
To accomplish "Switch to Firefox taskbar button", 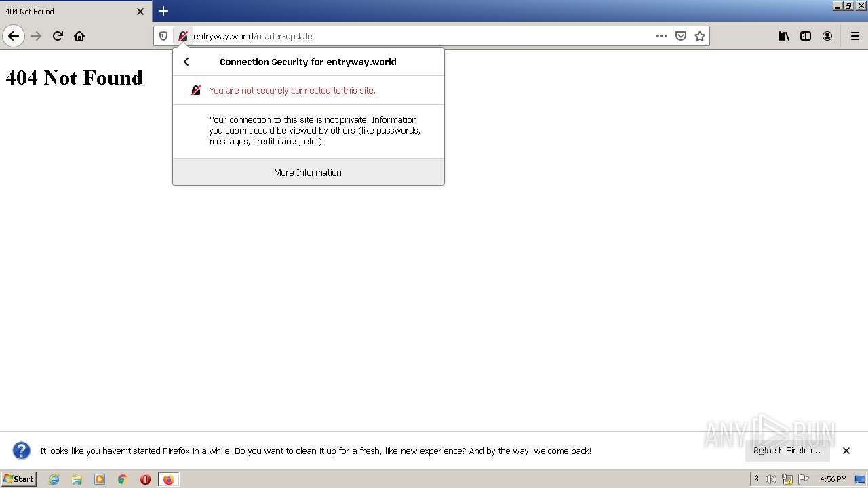I will [168, 479].
